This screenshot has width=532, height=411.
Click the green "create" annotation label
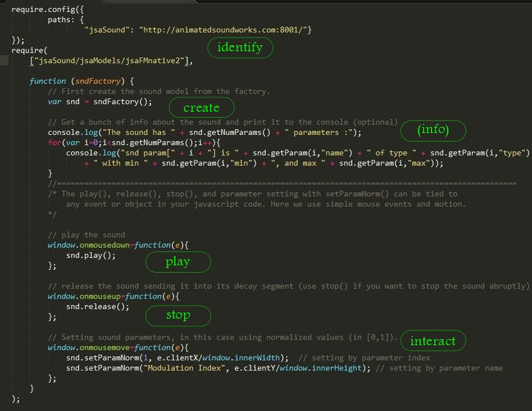[201, 107]
